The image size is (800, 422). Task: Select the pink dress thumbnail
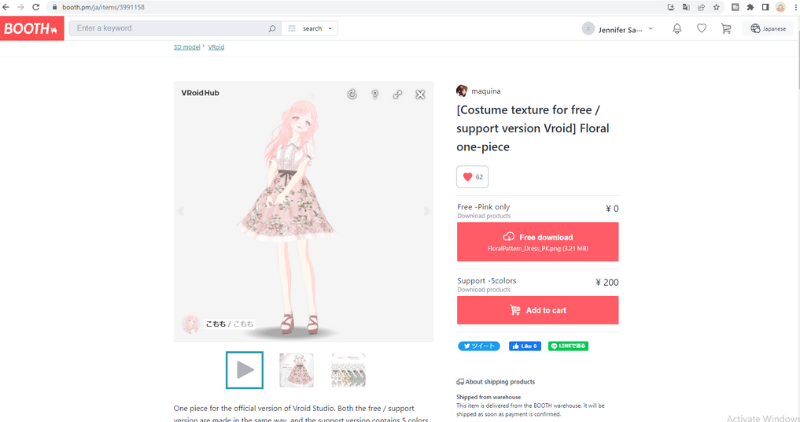click(296, 370)
